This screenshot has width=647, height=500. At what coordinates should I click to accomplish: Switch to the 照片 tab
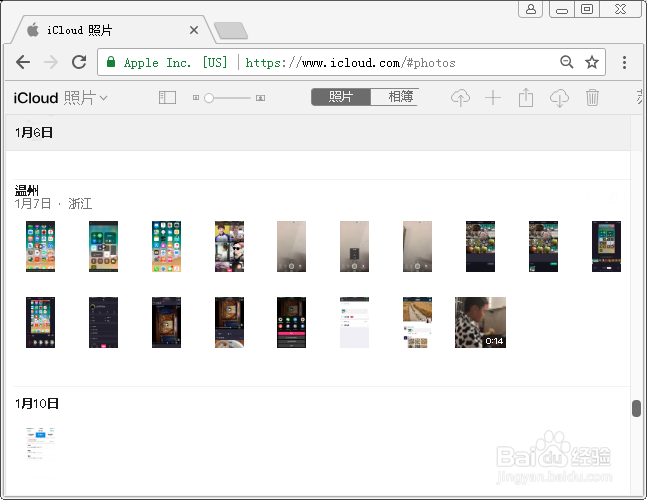click(x=341, y=97)
